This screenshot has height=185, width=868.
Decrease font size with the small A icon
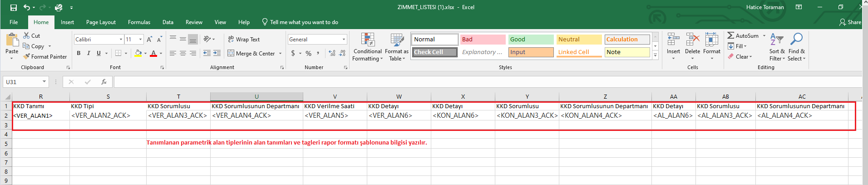tap(160, 40)
